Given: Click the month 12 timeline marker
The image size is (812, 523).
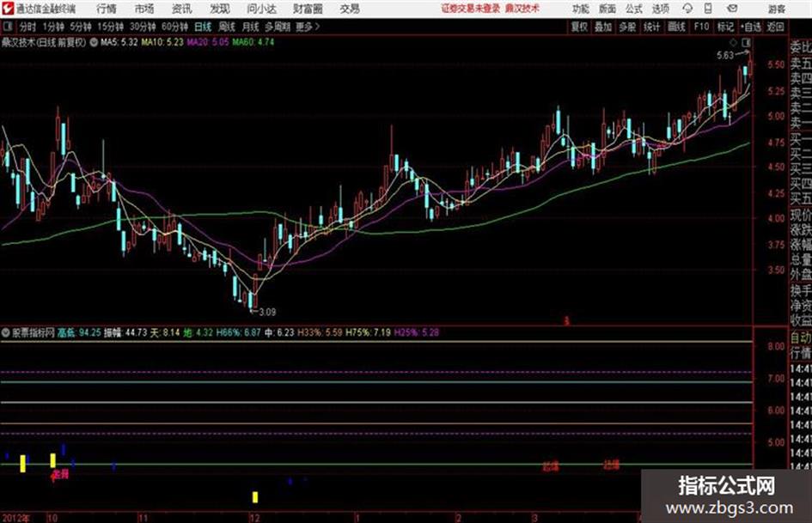Looking at the screenshot, I should [254, 517].
